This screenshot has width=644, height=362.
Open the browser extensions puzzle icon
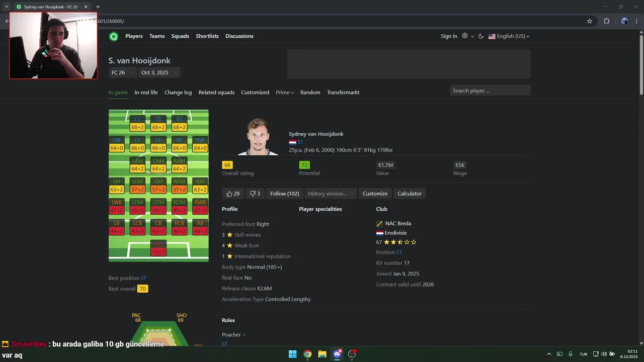(606, 21)
